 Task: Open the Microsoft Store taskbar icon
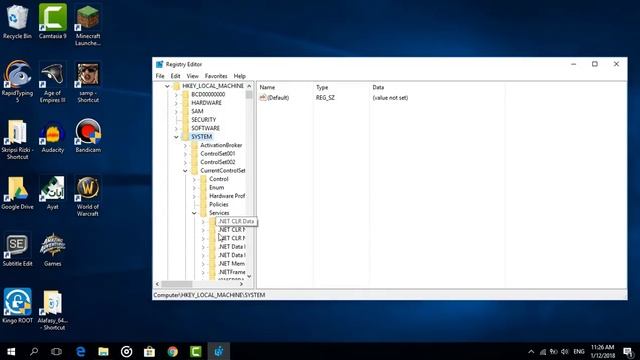[x=149, y=351]
